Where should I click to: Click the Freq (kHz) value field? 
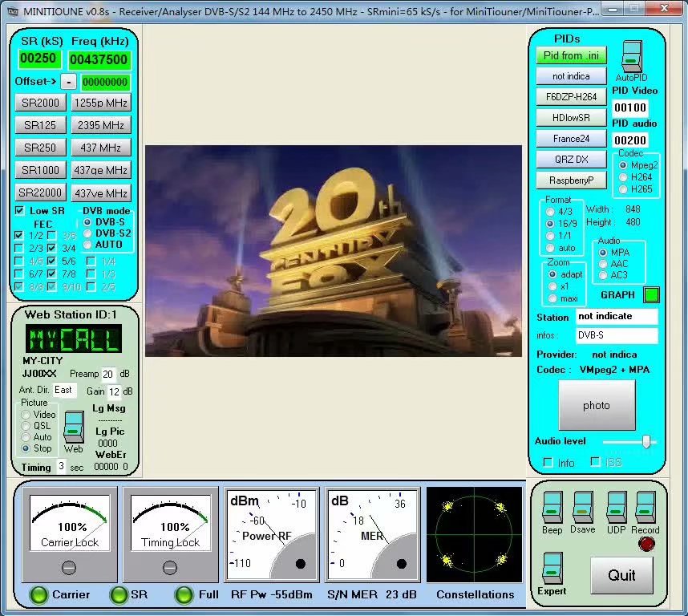pyautogui.click(x=99, y=59)
